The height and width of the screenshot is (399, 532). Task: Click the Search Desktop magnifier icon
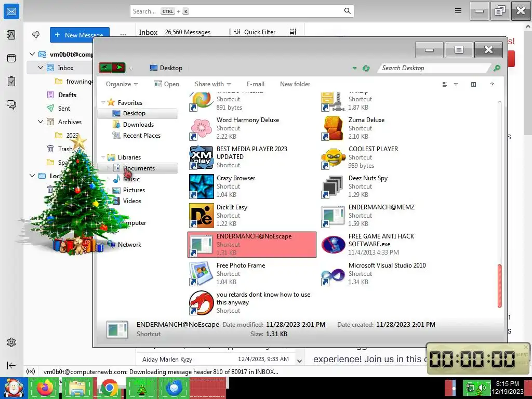(497, 68)
